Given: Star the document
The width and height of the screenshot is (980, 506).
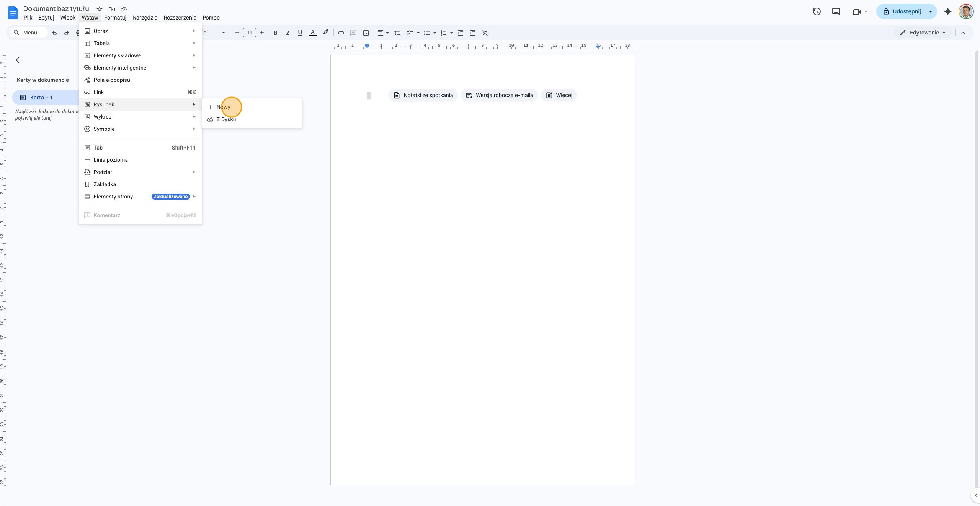Looking at the screenshot, I should point(100,9).
